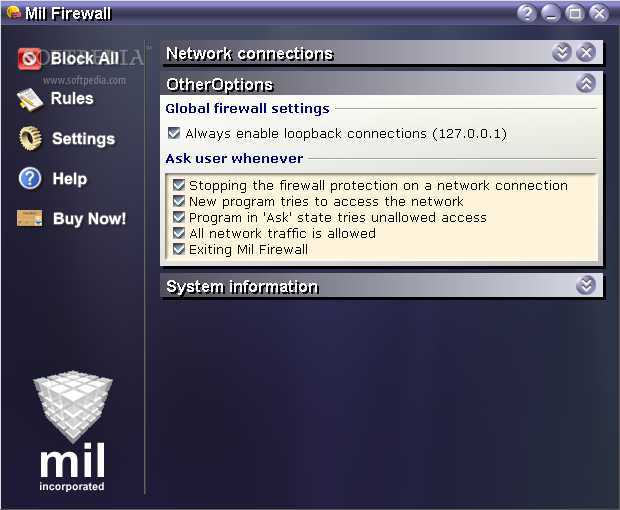Open the Block All menu label
Screen dimensions: 620x510
[85, 59]
